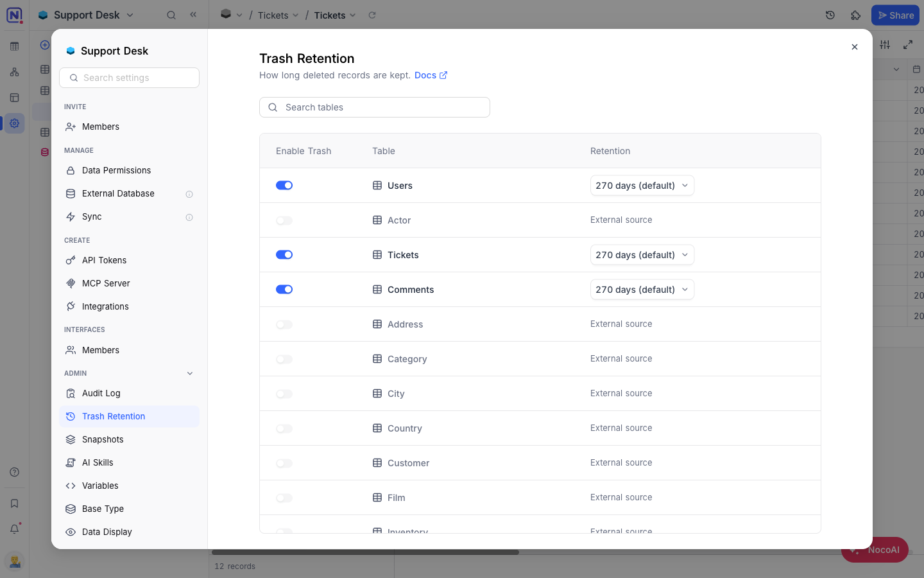Toggle trash for the Actor table
924x578 pixels.
284,220
